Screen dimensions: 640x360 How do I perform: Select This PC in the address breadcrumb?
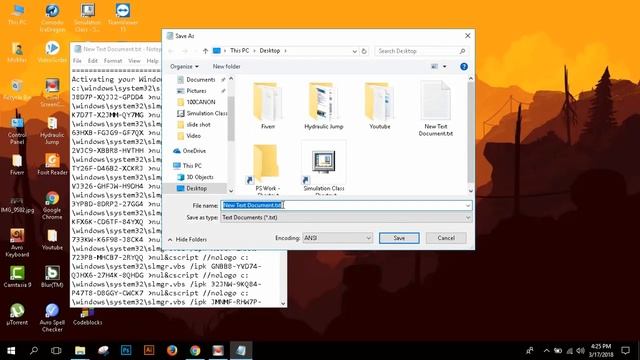coord(239,51)
